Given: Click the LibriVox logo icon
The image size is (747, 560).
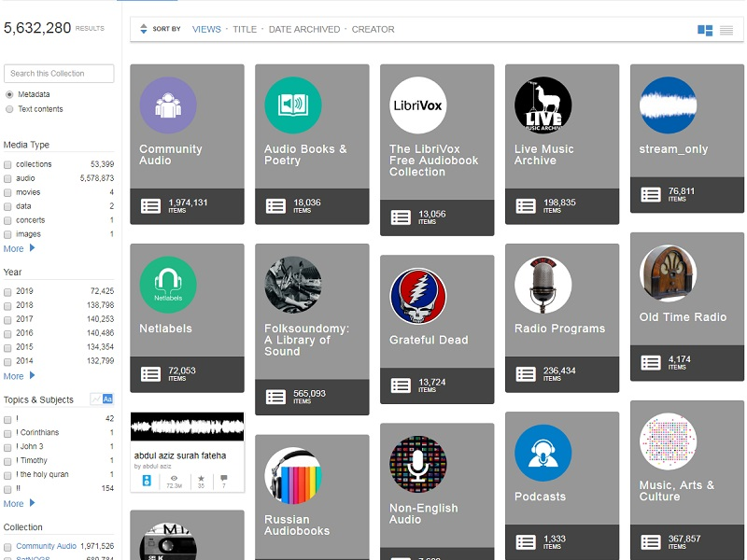Looking at the screenshot, I should (418, 105).
